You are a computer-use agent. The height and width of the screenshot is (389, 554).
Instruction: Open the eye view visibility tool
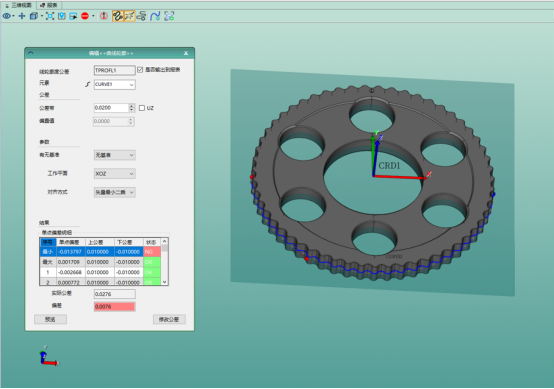[6, 16]
